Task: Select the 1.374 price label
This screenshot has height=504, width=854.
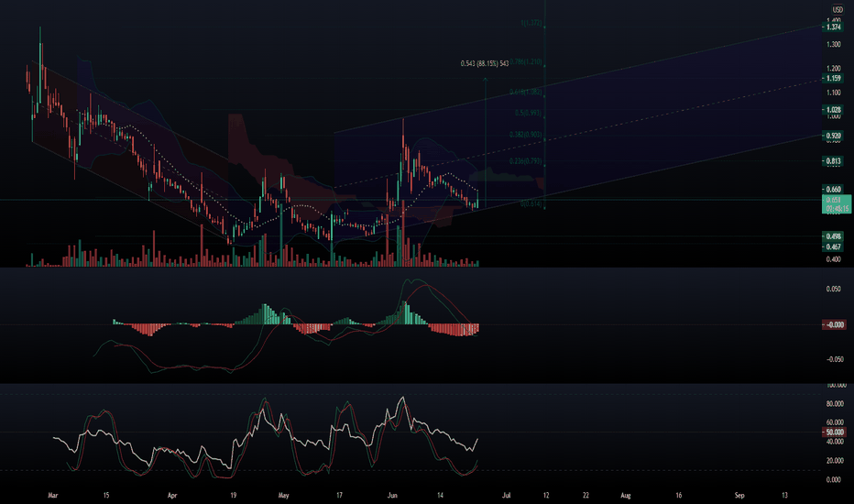Action: pos(833,27)
